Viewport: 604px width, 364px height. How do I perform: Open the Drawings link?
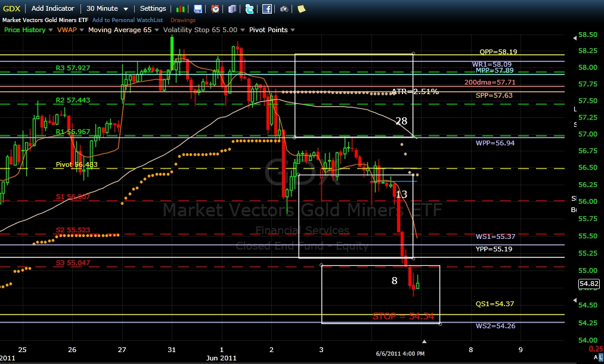click(183, 20)
